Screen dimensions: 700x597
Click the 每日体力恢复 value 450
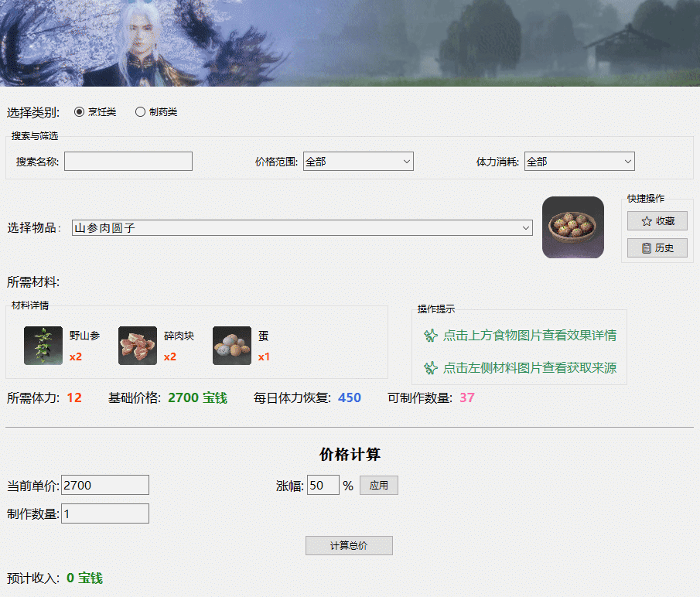[349, 397]
